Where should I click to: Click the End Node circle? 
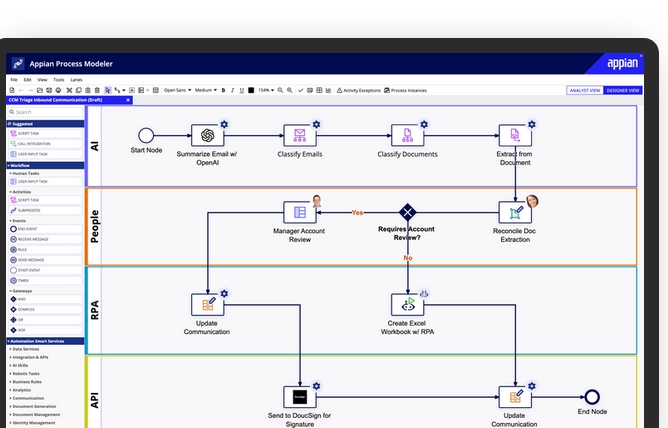coord(592,397)
